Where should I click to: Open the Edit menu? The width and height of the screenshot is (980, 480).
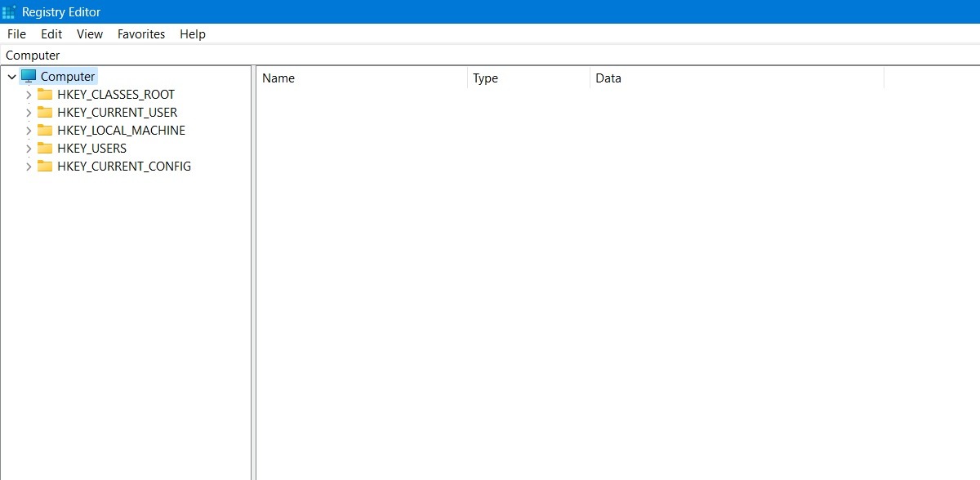point(51,34)
